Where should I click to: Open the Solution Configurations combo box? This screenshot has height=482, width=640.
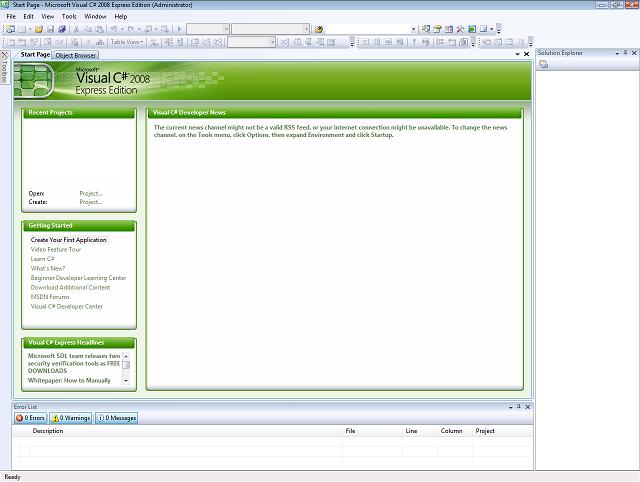point(208,29)
